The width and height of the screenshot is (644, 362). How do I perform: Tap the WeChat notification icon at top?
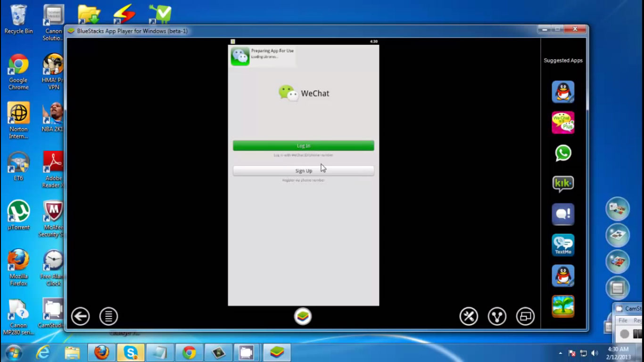(x=240, y=56)
